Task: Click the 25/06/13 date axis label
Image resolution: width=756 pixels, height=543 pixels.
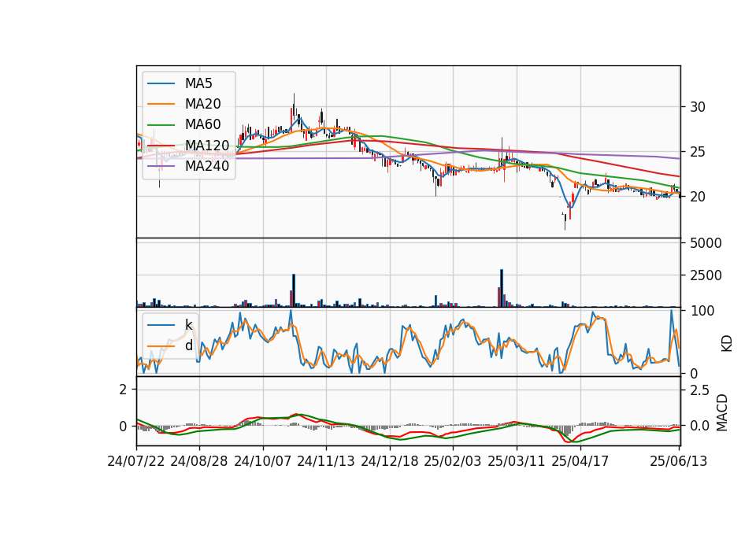Action: [x=678, y=461]
